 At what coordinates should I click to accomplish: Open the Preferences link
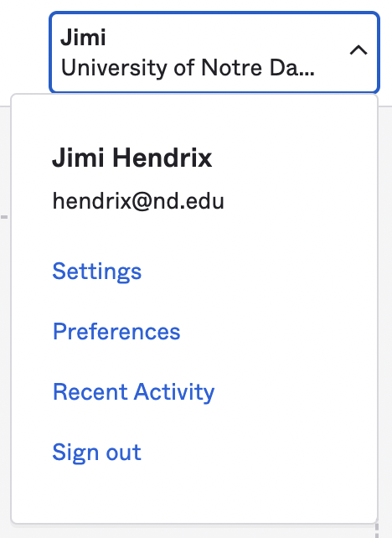pyautogui.click(x=116, y=332)
